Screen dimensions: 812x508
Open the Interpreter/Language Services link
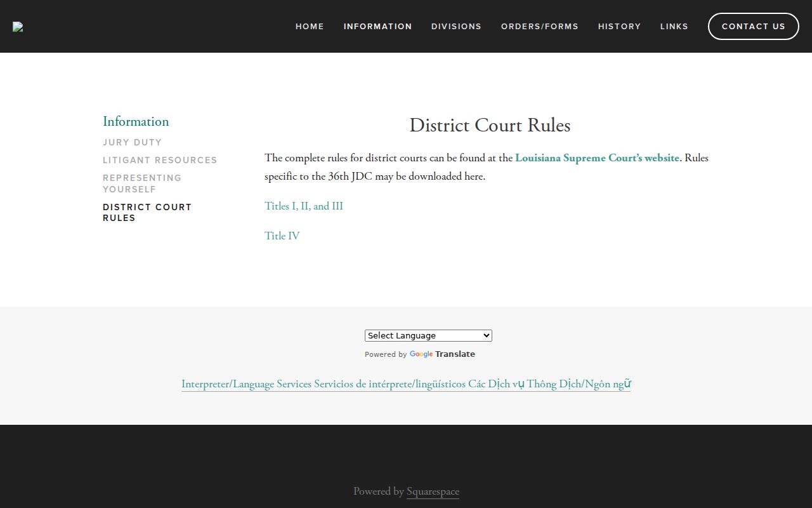coord(406,384)
